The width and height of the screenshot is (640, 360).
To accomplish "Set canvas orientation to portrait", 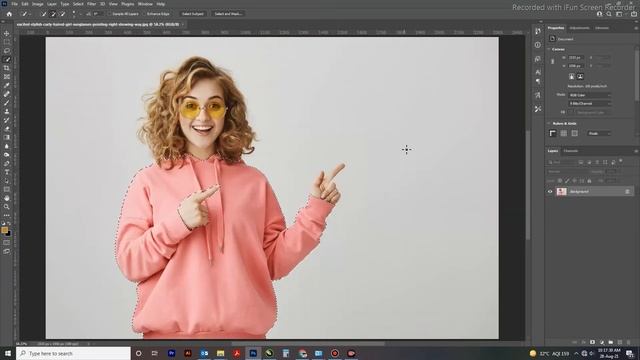I will coord(571,77).
